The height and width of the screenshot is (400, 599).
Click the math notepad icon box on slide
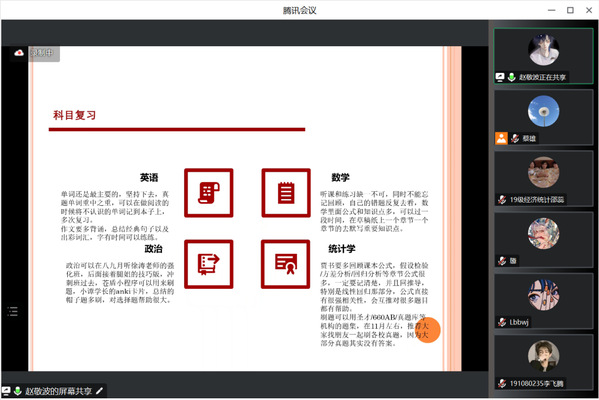pyautogui.click(x=286, y=193)
